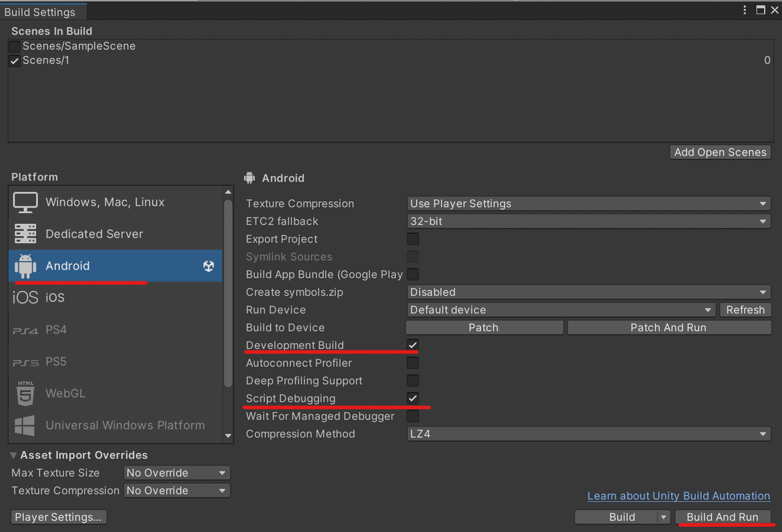This screenshot has width=782, height=532.
Task: Click the iOS platform icon
Action: [x=25, y=298]
